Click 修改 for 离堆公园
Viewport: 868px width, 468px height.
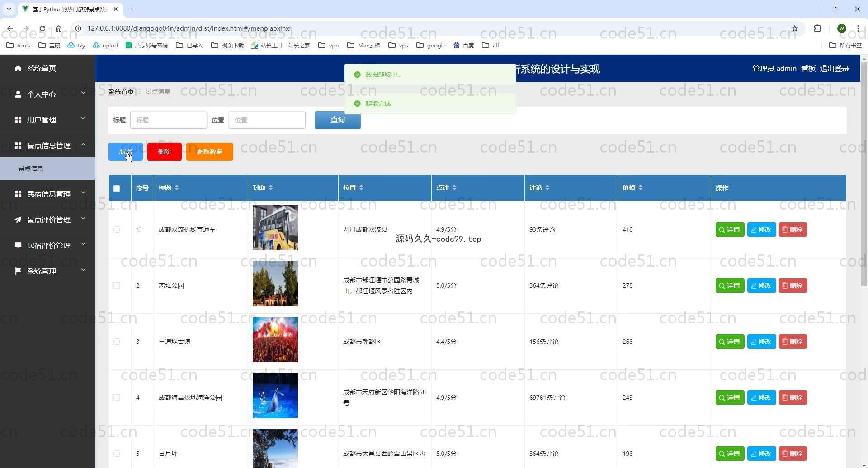tap(761, 285)
